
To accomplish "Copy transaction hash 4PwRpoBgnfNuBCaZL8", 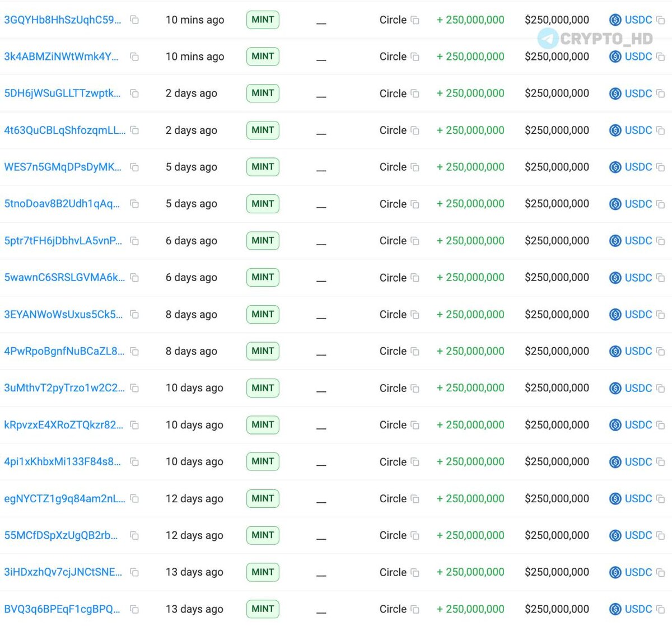I will pyautogui.click(x=134, y=351).
